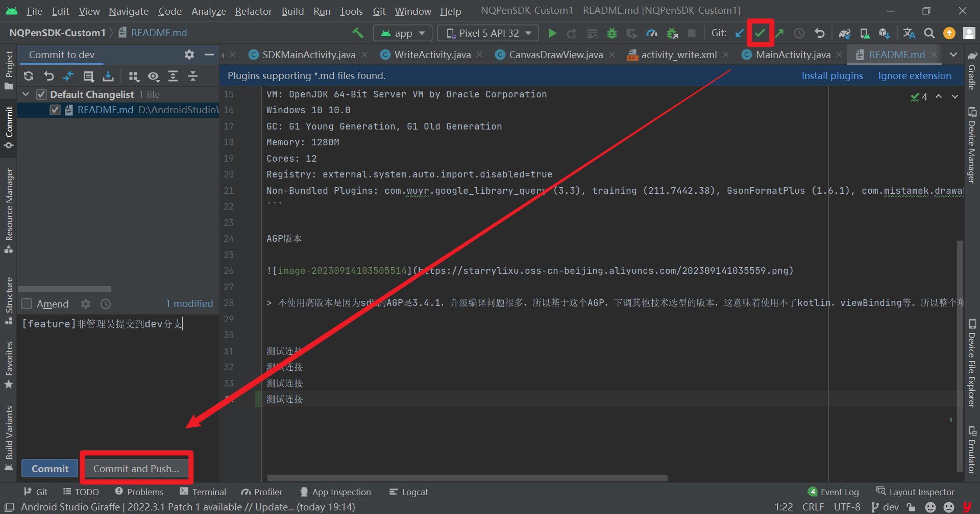Click the user account avatar icon

tap(969, 33)
